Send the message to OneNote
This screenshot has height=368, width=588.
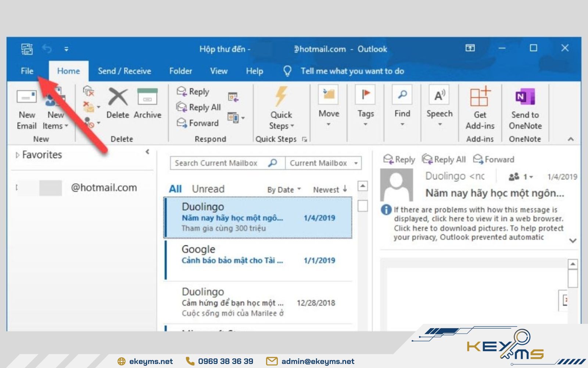tap(525, 109)
